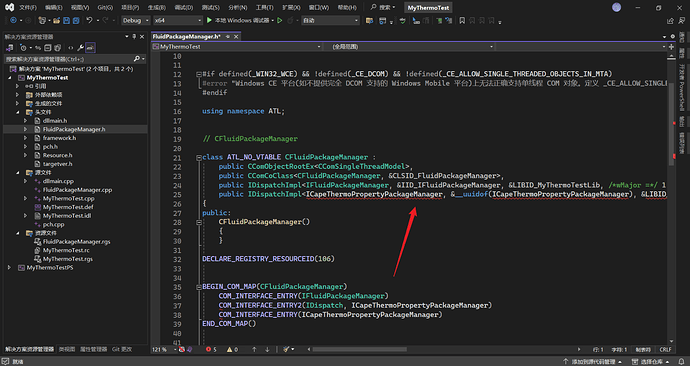
Task: Open solution explorer properties wrench icon
Action: coord(81,48)
